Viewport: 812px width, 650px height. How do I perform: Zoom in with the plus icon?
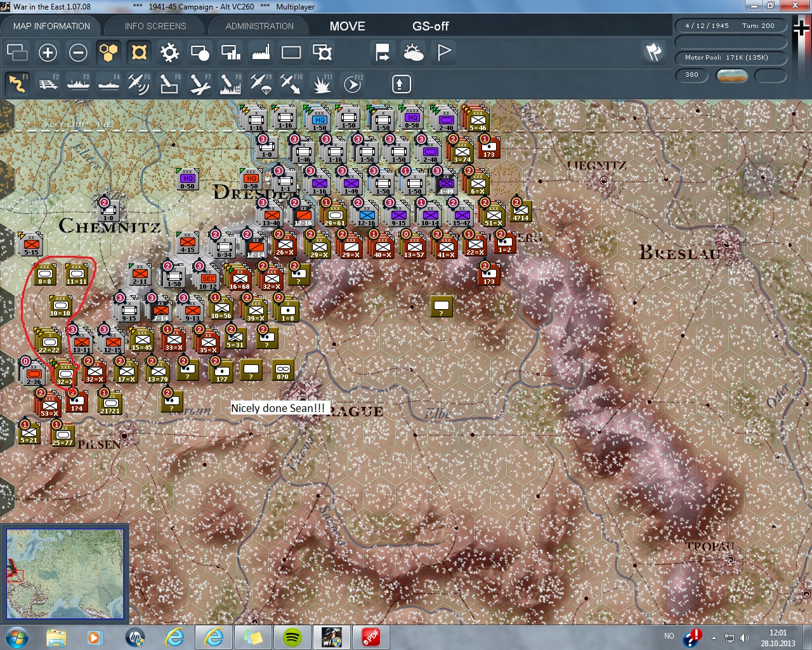[48, 52]
